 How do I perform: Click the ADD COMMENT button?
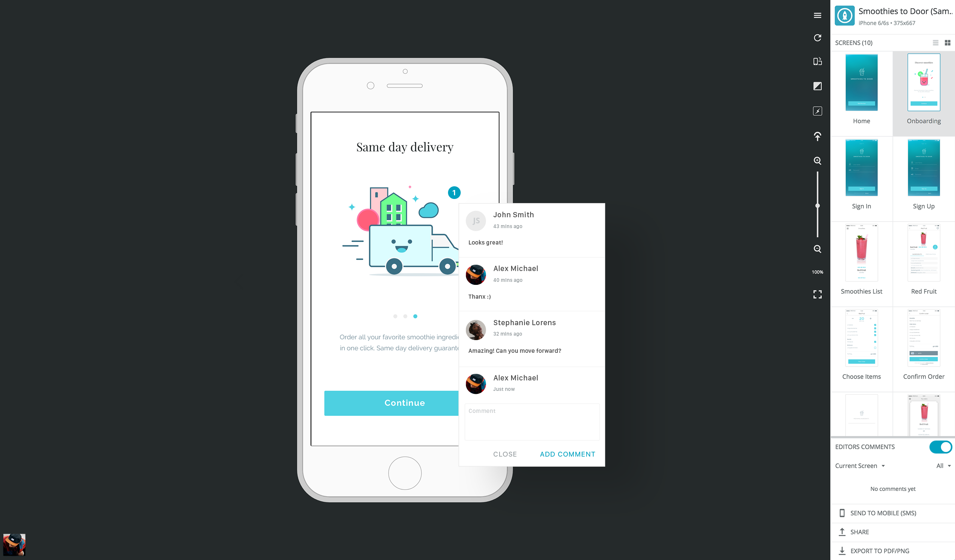567,454
